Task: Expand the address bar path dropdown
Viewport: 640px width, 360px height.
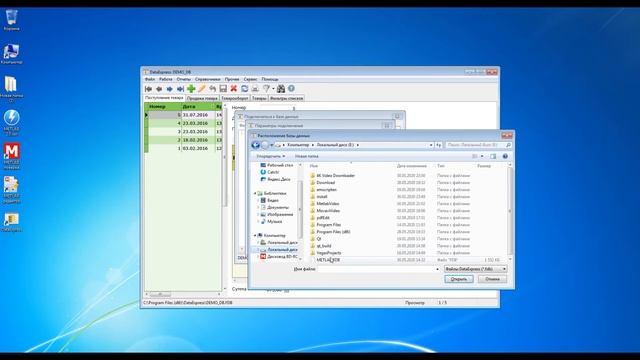Action: point(431,145)
